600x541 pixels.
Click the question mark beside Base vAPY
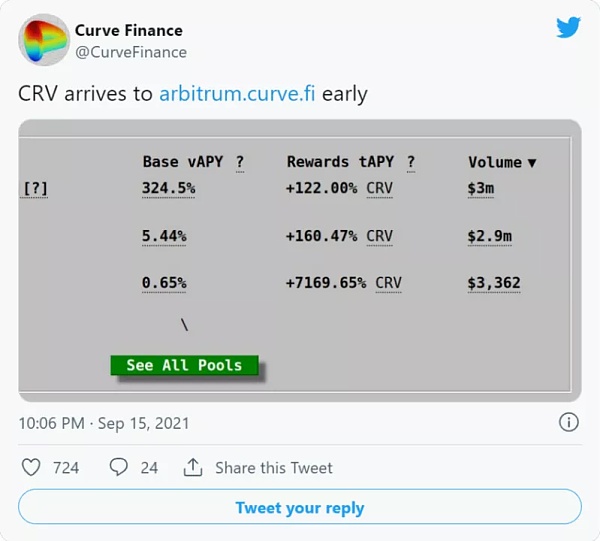[x=240, y=162]
